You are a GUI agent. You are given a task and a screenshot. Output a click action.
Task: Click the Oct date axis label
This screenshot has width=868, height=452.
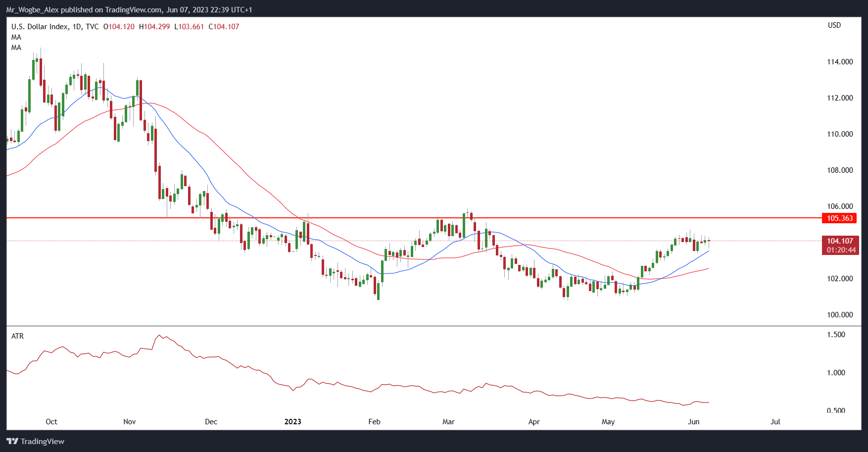tap(51, 422)
